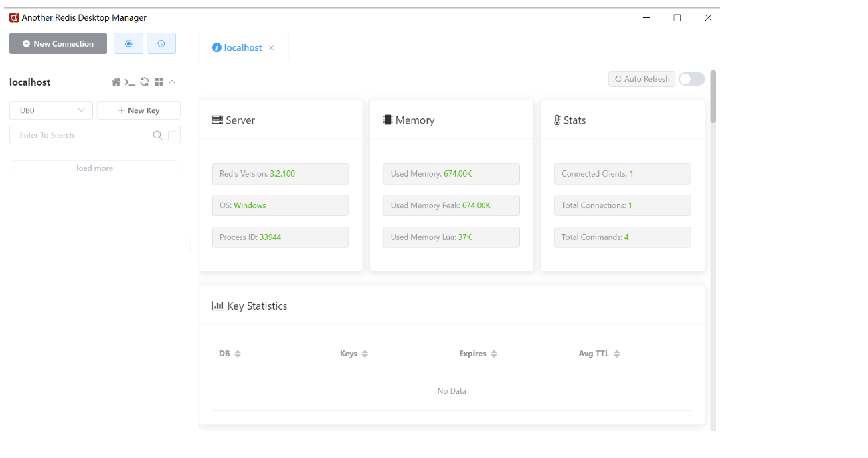
Task: Collapse the localhost connection chevron
Action: 172,82
